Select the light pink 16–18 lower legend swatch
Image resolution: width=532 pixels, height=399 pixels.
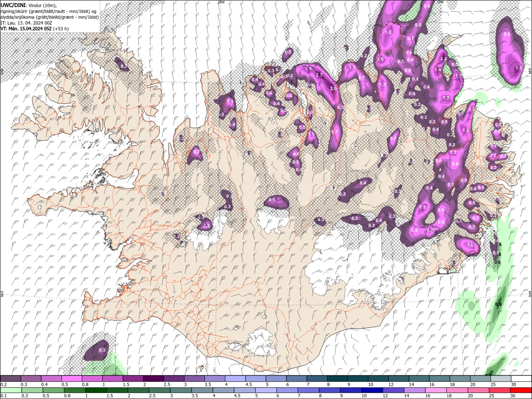pos(436,390)
